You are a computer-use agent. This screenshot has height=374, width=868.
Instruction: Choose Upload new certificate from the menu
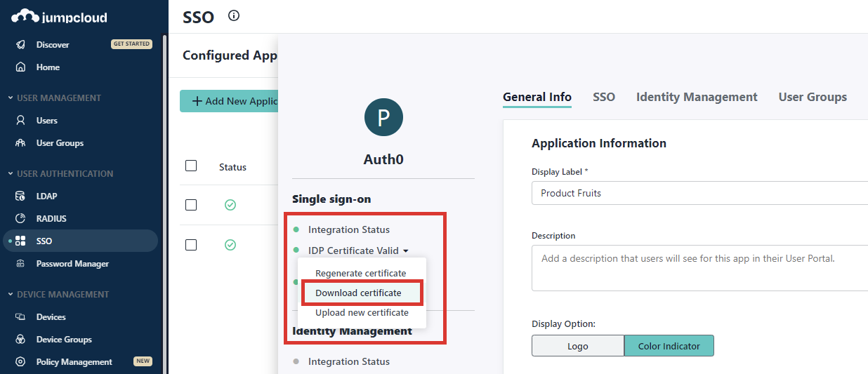tap(362, 313)
